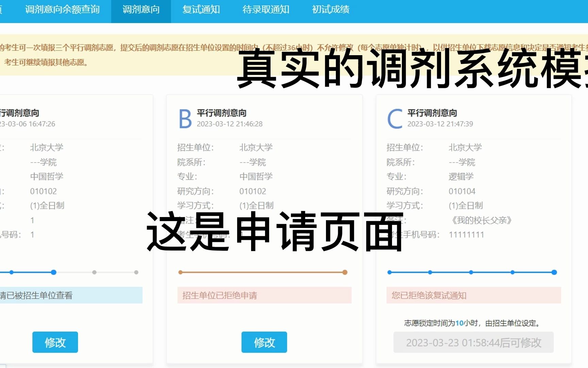588x368 pixels.
Task: Click the middle dot on card C progress line
Action: click(x=471, y=272)
